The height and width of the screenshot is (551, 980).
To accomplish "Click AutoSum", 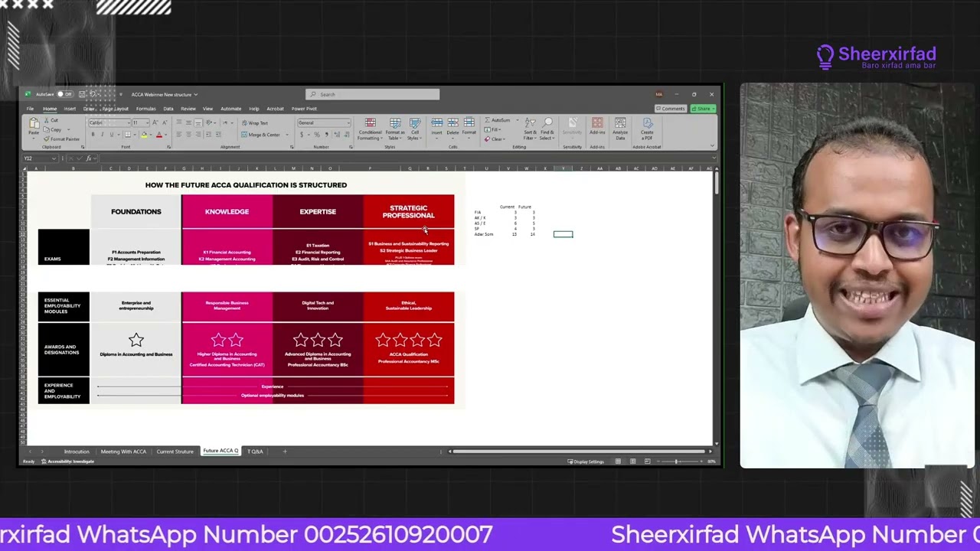I will click(498, 120).
